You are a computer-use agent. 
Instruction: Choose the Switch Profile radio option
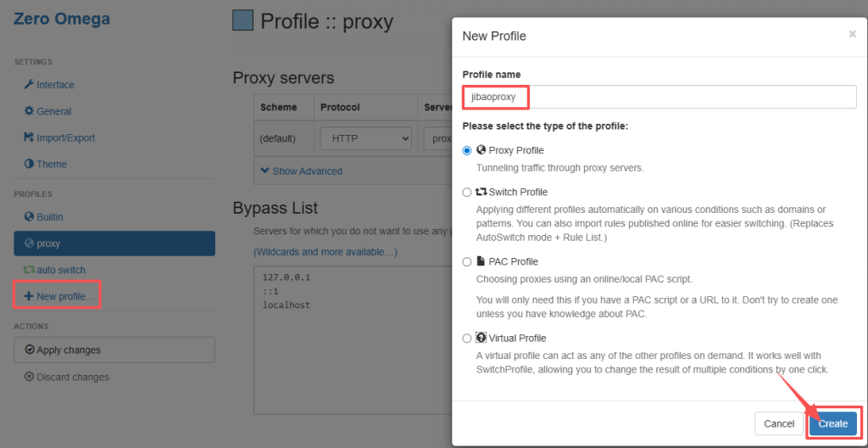tap(467, 193)
